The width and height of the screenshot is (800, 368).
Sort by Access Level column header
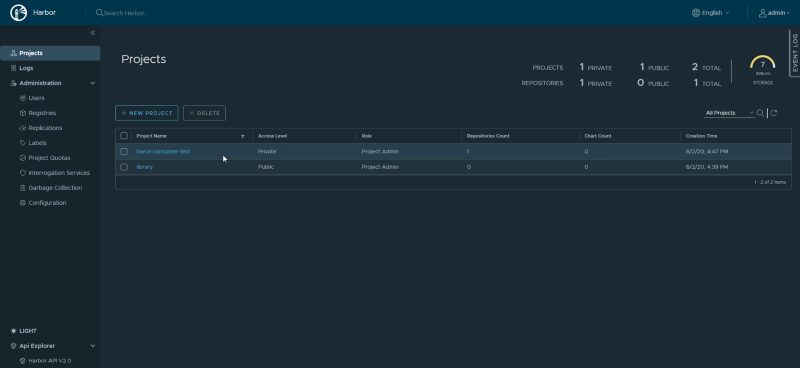[273, 136]
